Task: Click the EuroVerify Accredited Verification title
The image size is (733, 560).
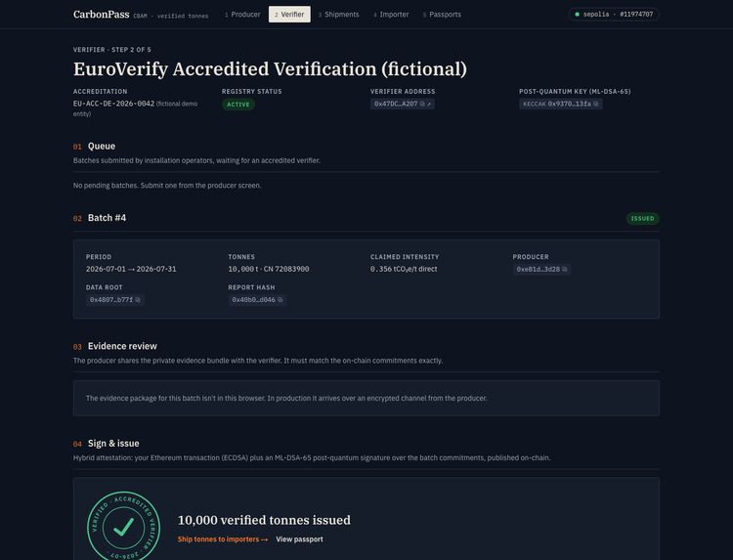Action: tap(270, 69)
